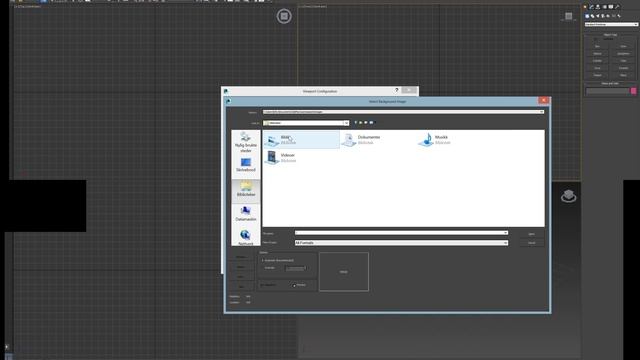Screen dimensions: 640x360
Task: Toggle the AutoGrid checkbox
Action: click(x=596, y=39)
